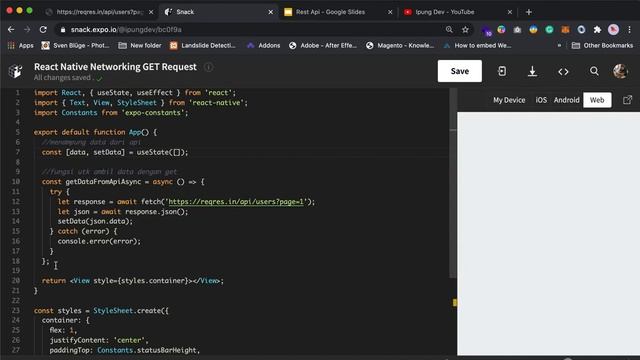
Task: Click the Web preview pane
Action: pos(548,233)
